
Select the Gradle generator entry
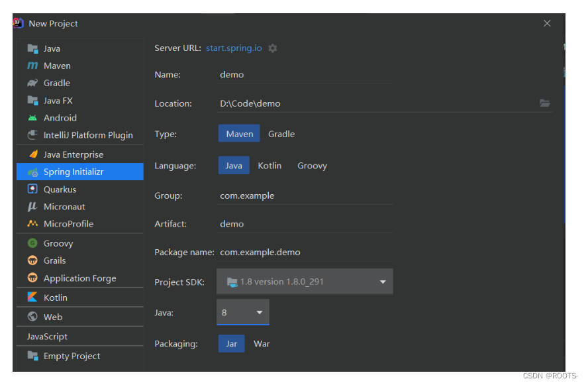(80, 83)
